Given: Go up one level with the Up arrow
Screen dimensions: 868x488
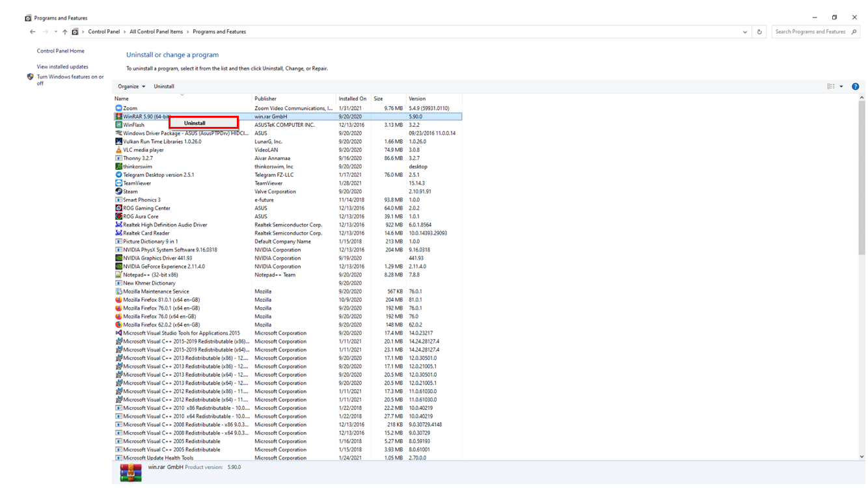Looking at the screenshot, I should coord(65,32).
